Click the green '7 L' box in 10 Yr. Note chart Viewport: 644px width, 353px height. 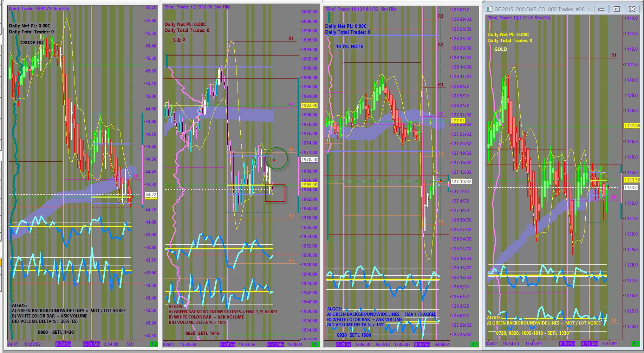(x=474, y=344)
